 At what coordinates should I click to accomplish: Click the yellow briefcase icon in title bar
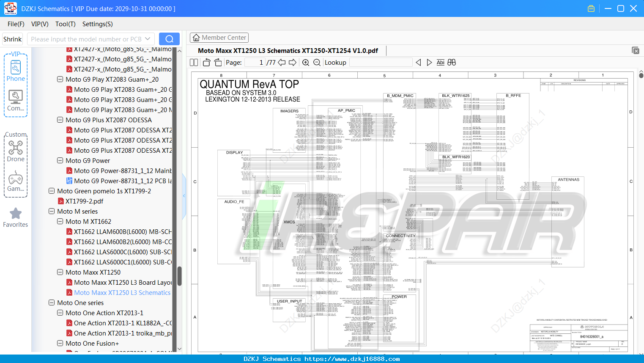pyautogui.click(x=591, y=8)
